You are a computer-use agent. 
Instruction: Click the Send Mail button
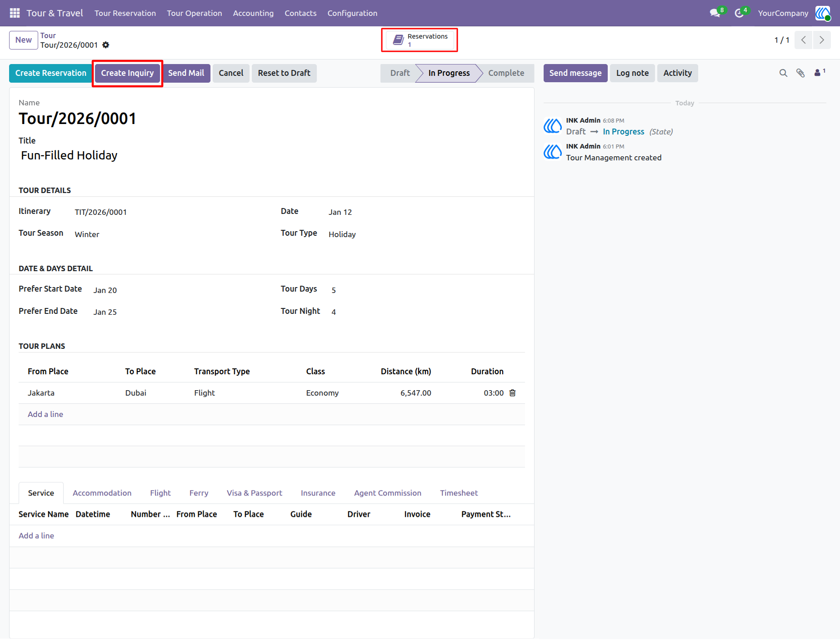186,73
